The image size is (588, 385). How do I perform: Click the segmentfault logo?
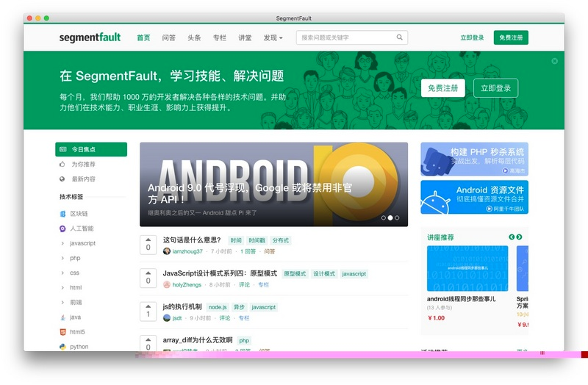90,37
